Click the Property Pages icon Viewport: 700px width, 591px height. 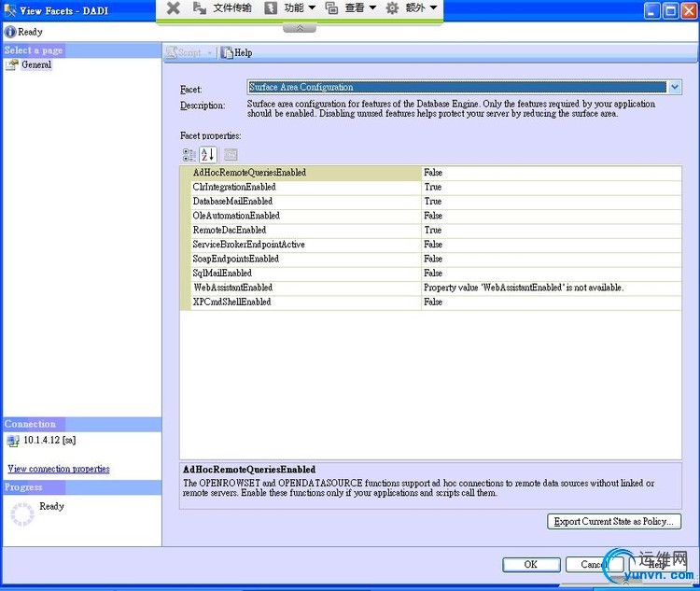pyautogui.click(x=231, y=155)
